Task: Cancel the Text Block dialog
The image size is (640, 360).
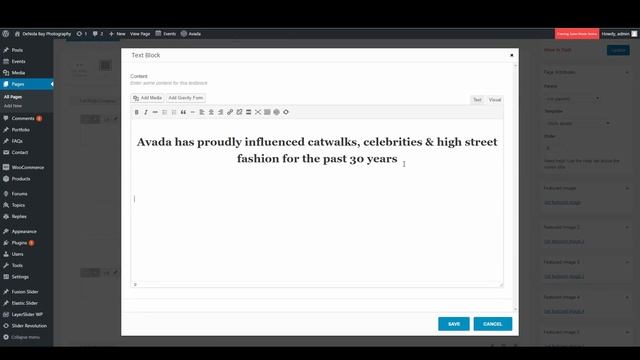Action: pos(493,324)
